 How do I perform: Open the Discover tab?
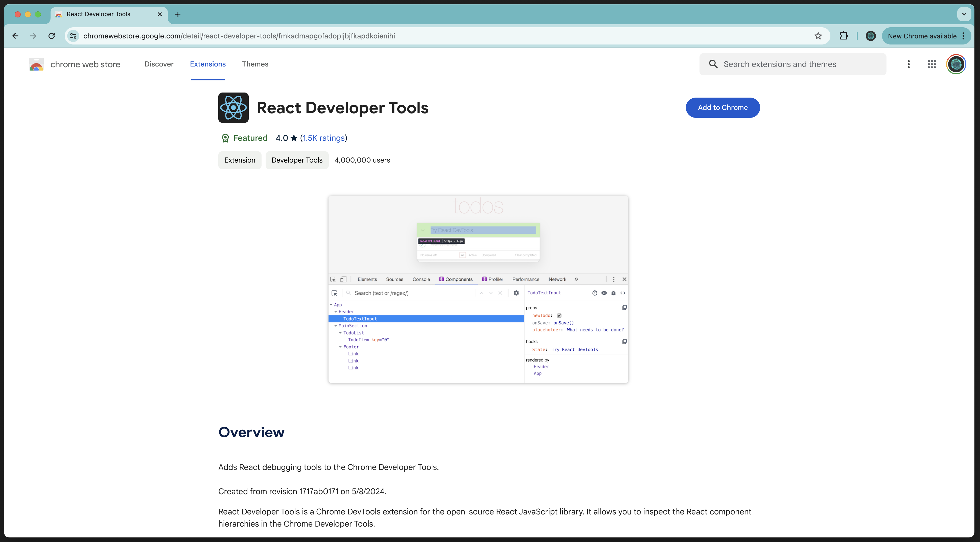tap(159, 64)
